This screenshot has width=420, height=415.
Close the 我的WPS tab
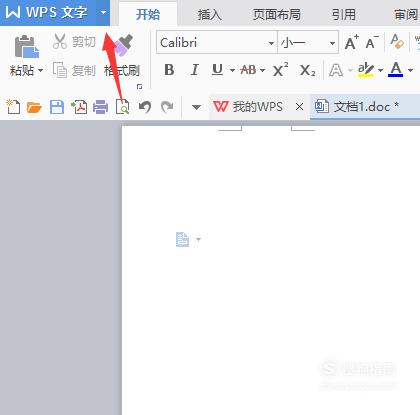point(299,107)
